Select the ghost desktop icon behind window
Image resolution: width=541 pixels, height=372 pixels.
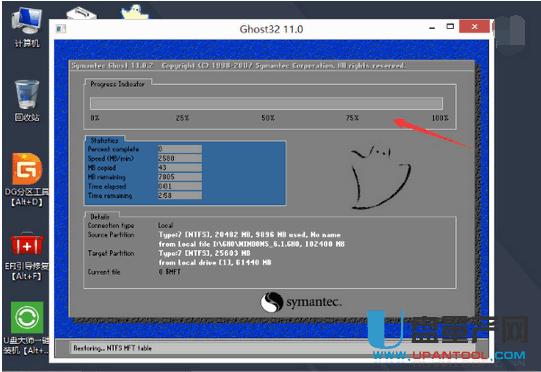135,12
